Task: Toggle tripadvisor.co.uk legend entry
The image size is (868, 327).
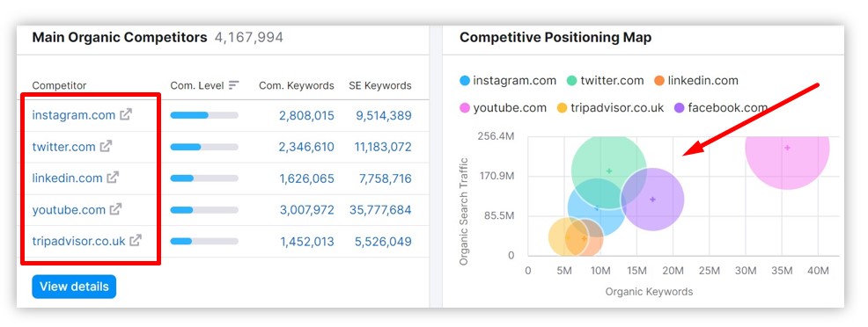Action: (x=610, y=108)
